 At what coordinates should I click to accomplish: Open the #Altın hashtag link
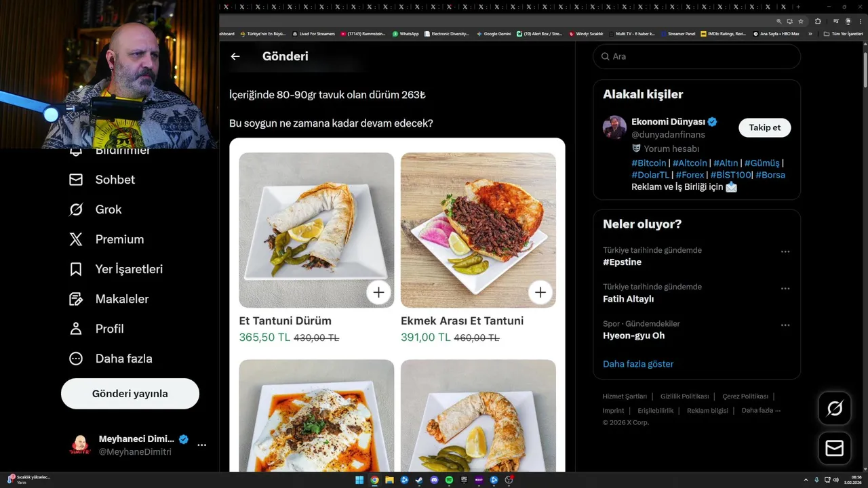[726, 163]
